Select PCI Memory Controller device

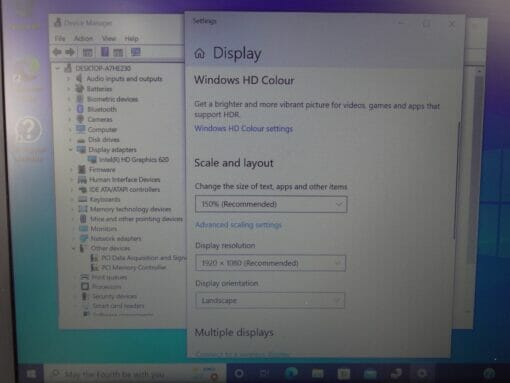click(x=134, y=267)
